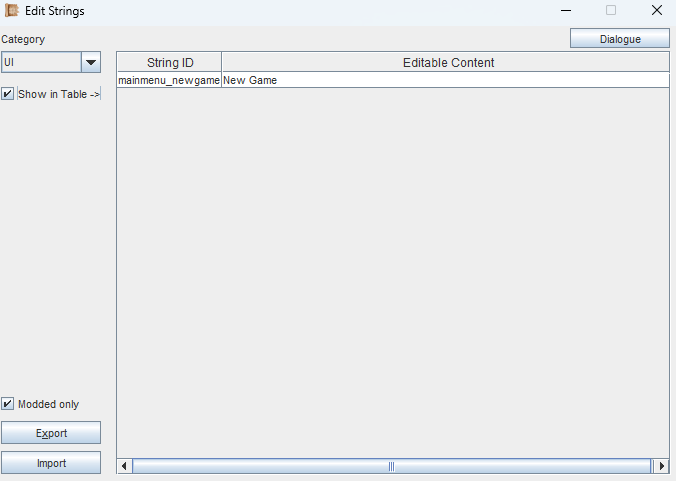Viewport: 676px width, 481px height.
Task: Click the greyed-out maximize window button
Action: [611, 11]
